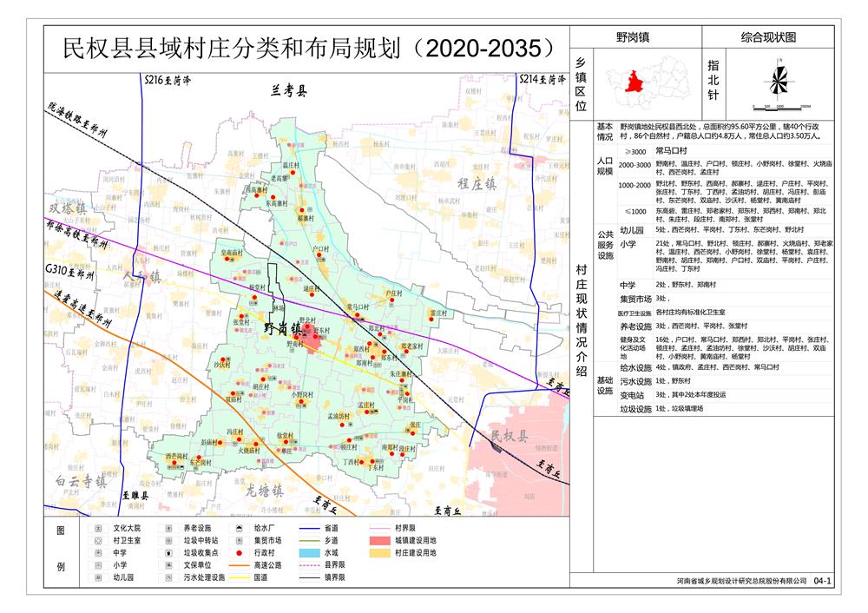Screen dimensions: 868x613
Task: Click the 中学 legend icon
Action: (98, 552)
